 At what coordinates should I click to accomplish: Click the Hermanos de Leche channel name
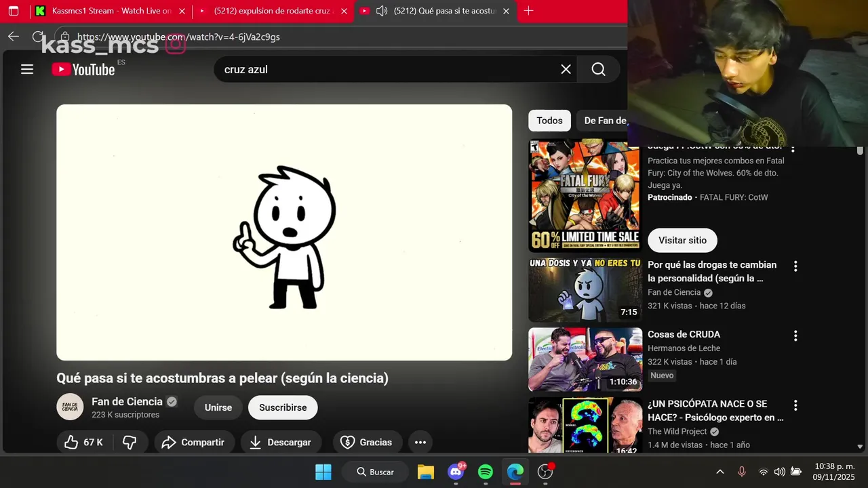point(684,348)
